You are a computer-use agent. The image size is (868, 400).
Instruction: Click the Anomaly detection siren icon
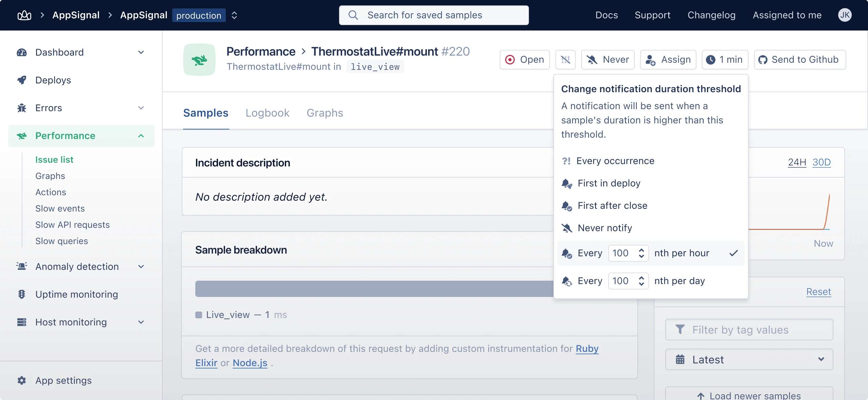(22, 266)
